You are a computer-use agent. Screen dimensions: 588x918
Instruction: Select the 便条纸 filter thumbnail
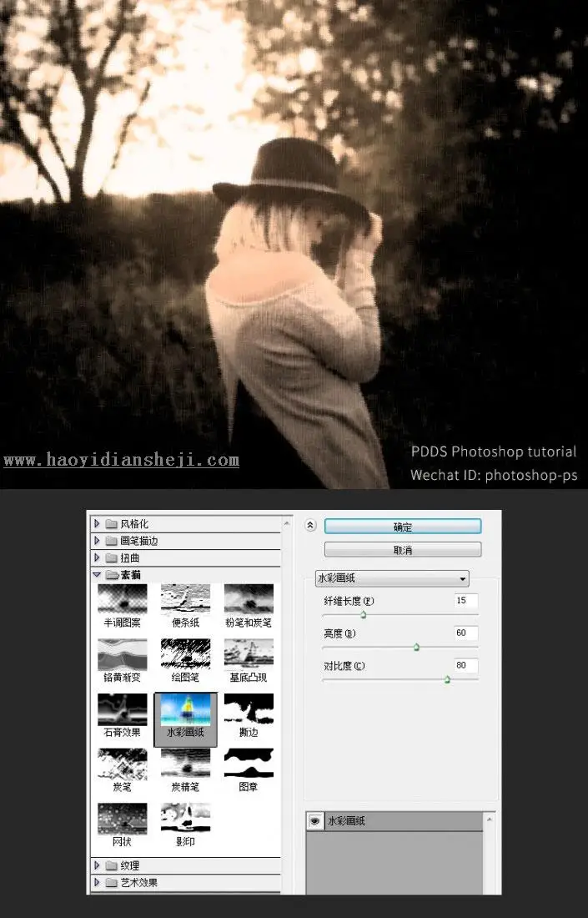(x=185, y=598)
